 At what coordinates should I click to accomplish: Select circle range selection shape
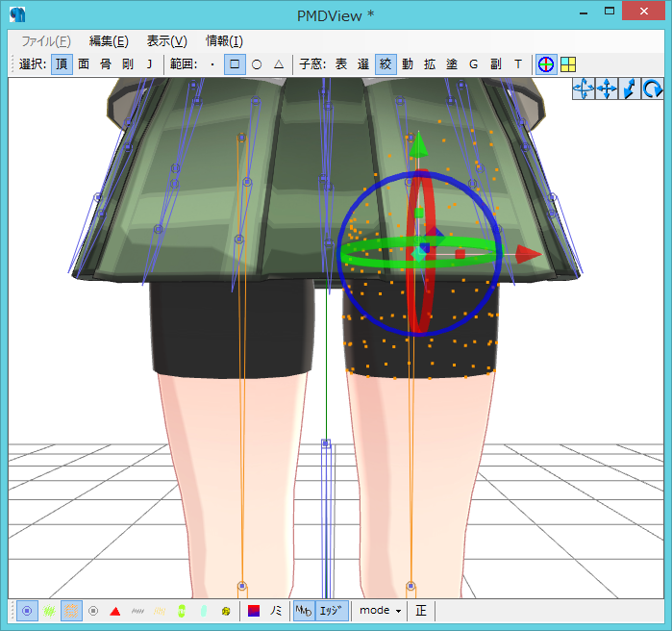coord(257,64)
